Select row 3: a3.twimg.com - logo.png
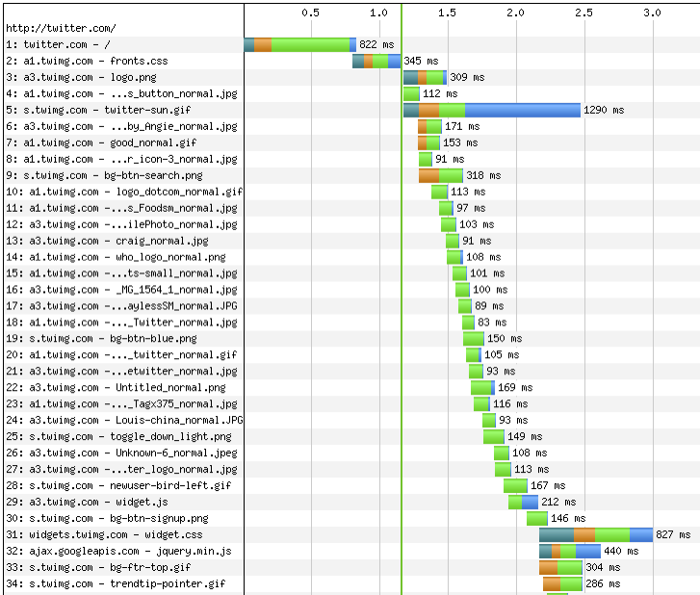The height and width of the screenshot is (595, 700). (x=81, y=77)
